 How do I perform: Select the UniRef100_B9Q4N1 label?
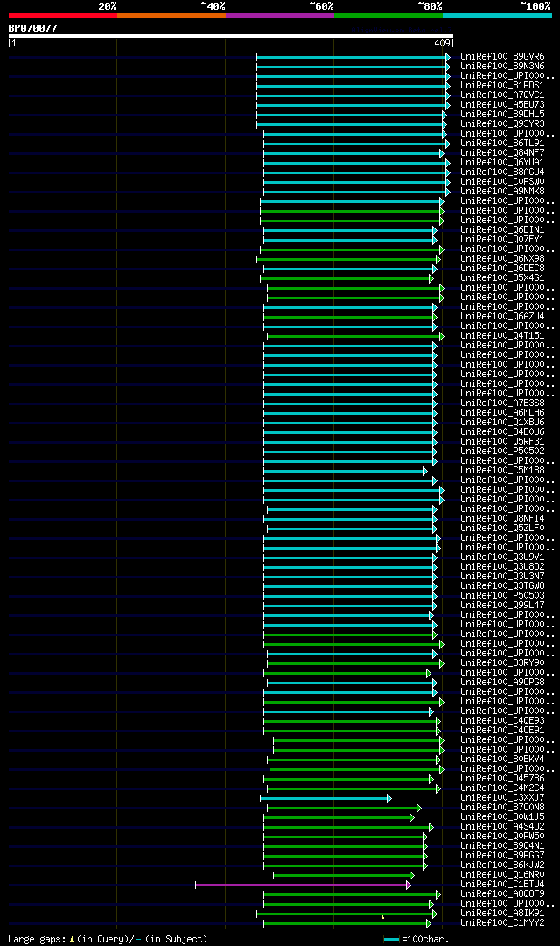click(502, 846)
